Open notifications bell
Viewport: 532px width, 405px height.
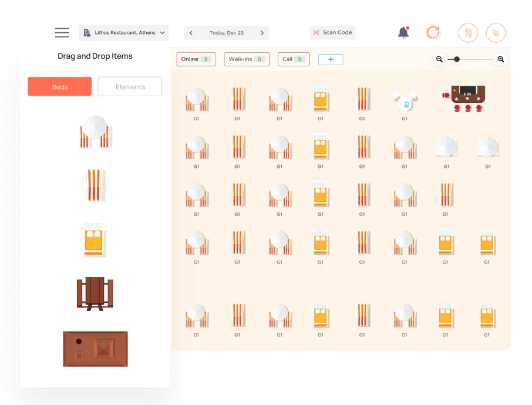tap(403, 32)
